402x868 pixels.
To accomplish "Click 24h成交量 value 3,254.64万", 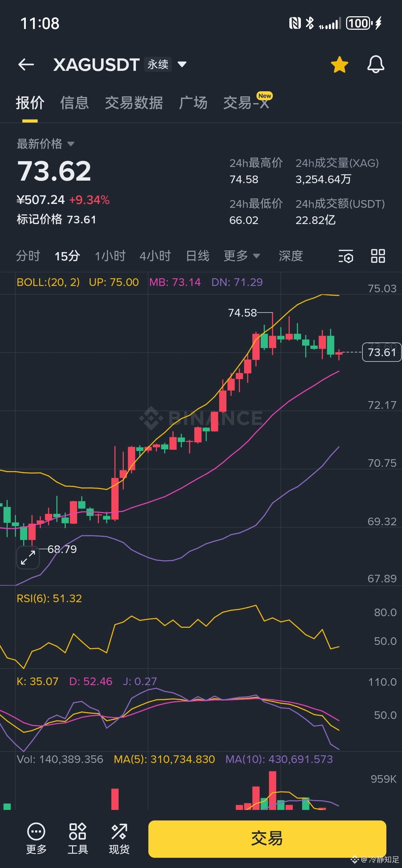I will 323,179.
